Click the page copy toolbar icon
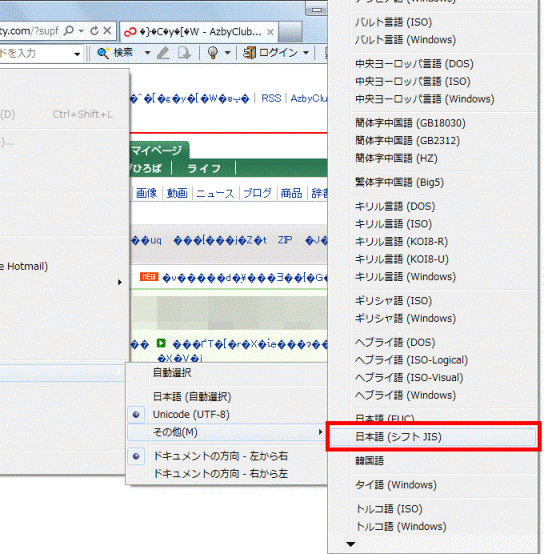Viewport: 544px width, 554px height. tap(184, 53)
